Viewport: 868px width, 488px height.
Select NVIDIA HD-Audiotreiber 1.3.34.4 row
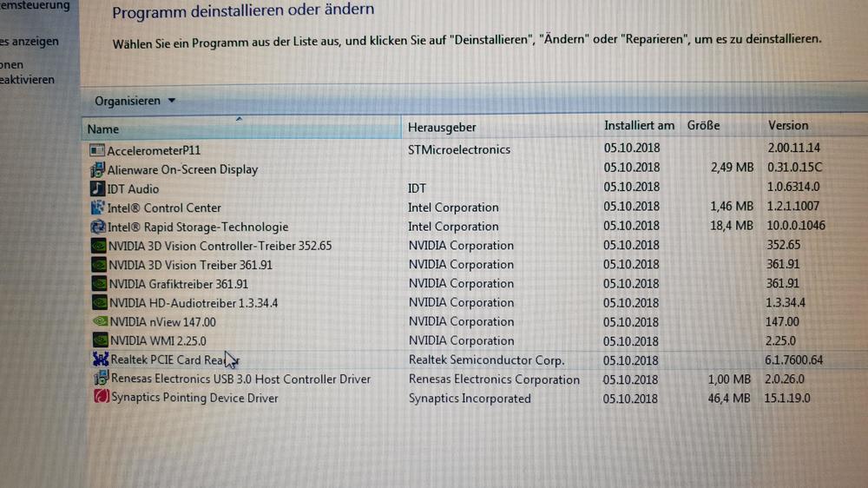pos(193,303)
